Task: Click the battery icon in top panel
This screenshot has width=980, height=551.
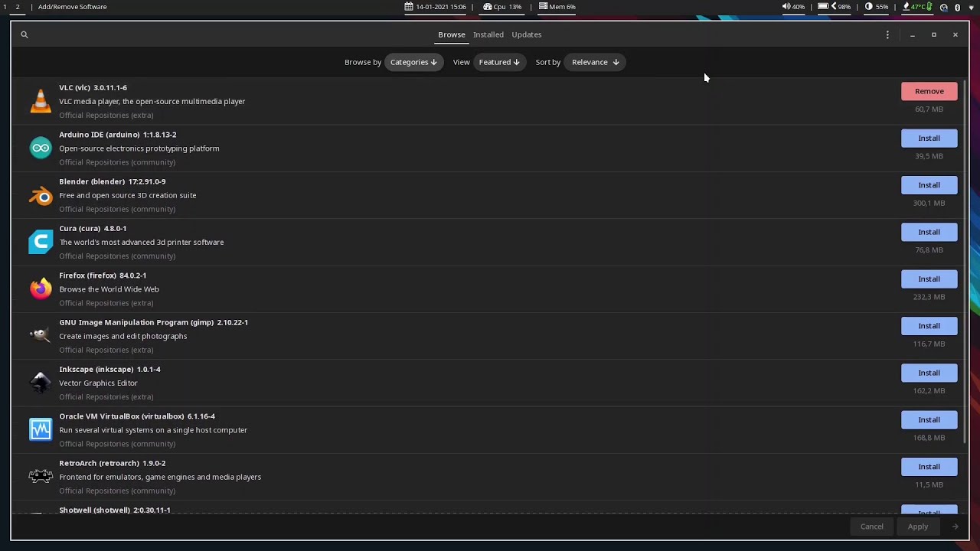Action: click(822, 7)
